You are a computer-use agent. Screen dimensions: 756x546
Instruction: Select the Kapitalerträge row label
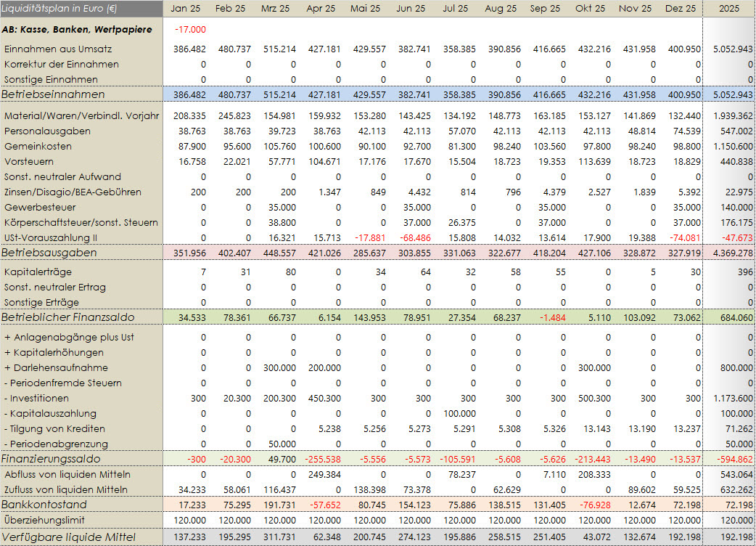pos(33,272)
